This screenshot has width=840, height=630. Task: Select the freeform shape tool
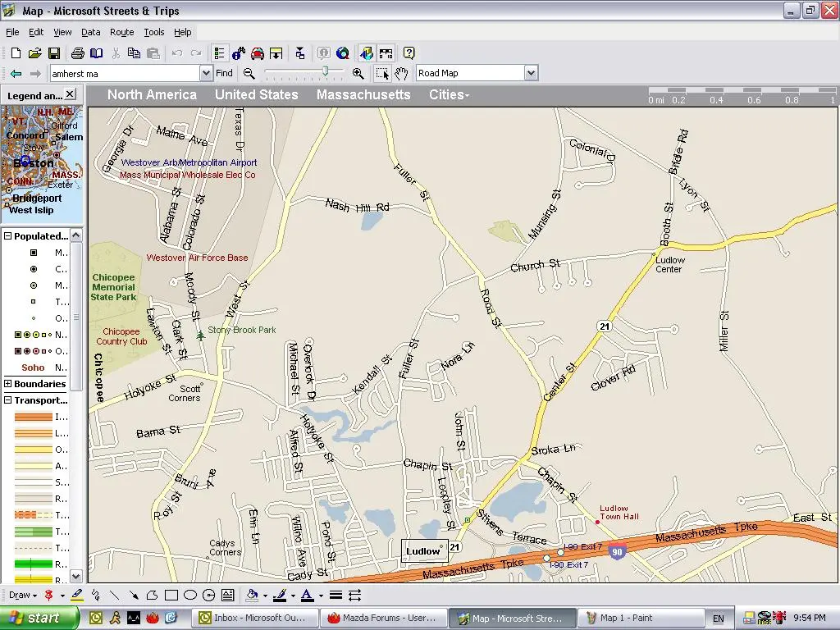tap(153, 595)
